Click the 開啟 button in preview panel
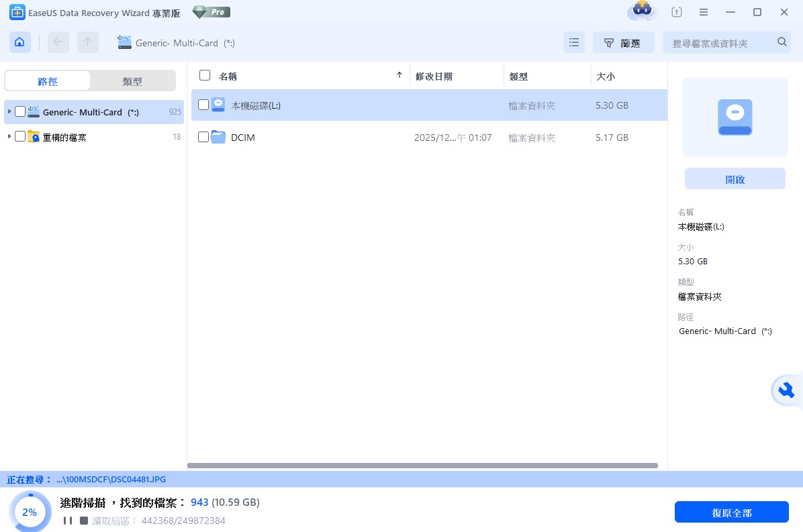Viewport: 803px width, 532px height. (735, 179)
